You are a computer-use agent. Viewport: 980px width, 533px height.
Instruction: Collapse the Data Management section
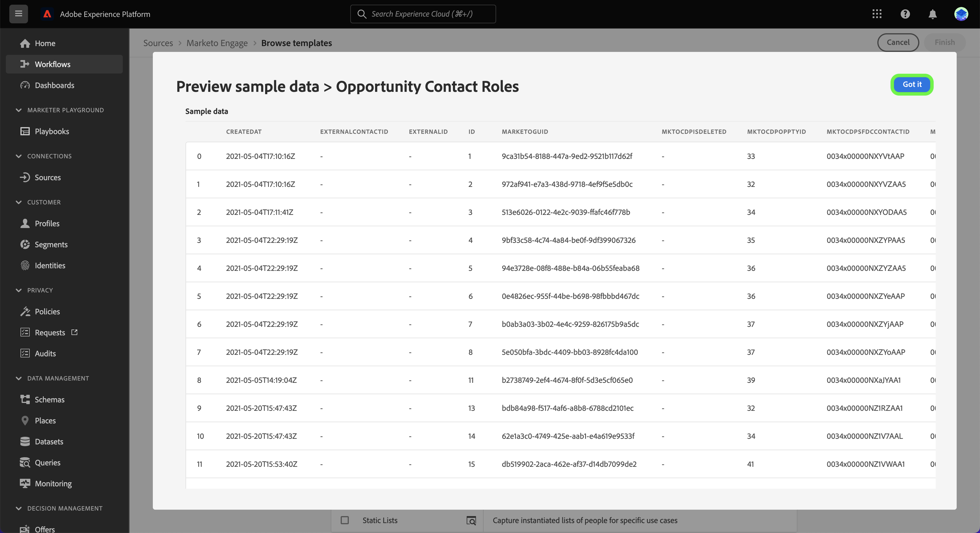pyautogui.click(x=19, y=378)
